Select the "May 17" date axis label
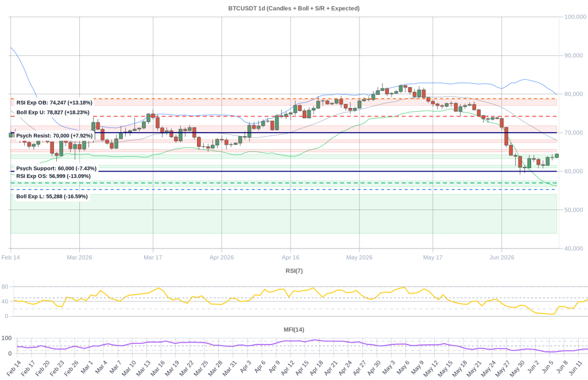 tap(433, 258)
